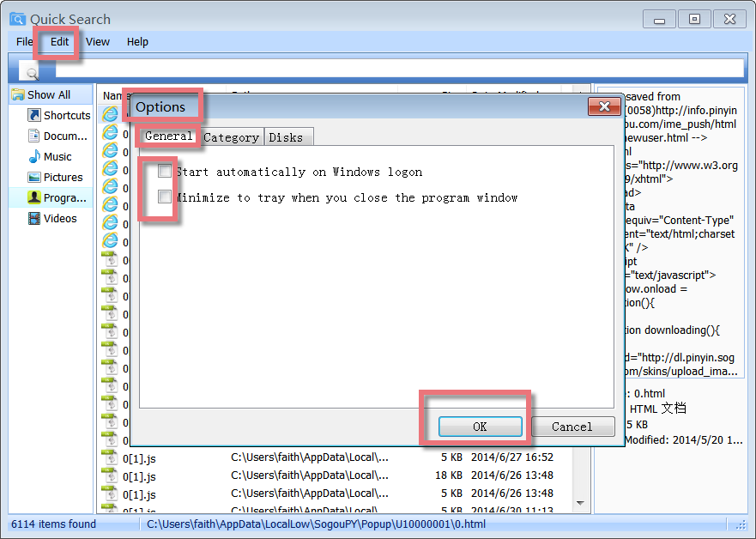756x539 pixels.
Task: Open the Edit menu
Action: [x=57, y=41]
